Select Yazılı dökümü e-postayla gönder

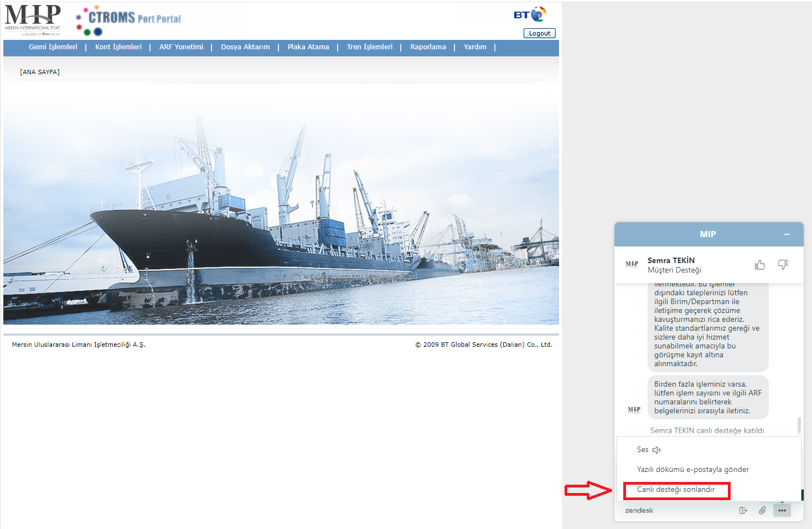click(x=692, y=469)
